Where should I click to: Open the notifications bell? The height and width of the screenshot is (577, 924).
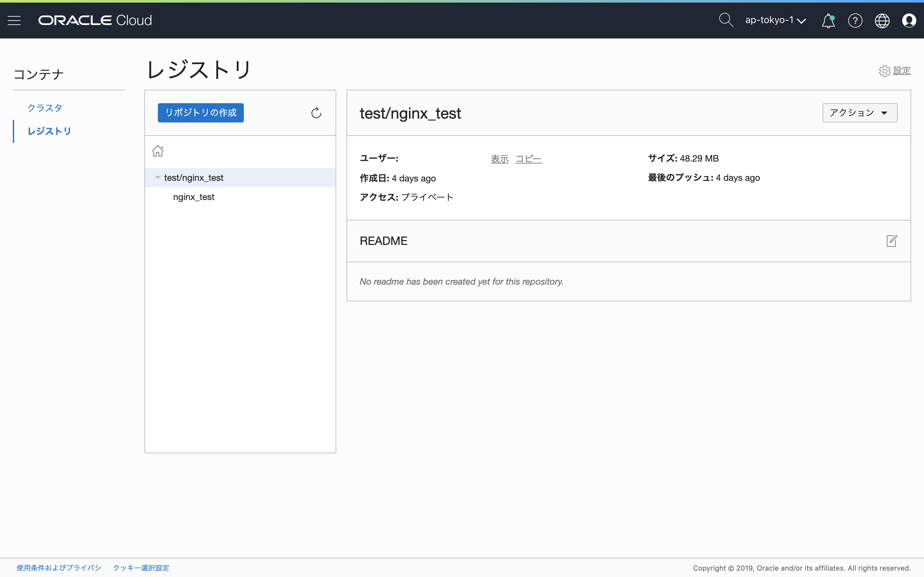(x=827, y=20)
